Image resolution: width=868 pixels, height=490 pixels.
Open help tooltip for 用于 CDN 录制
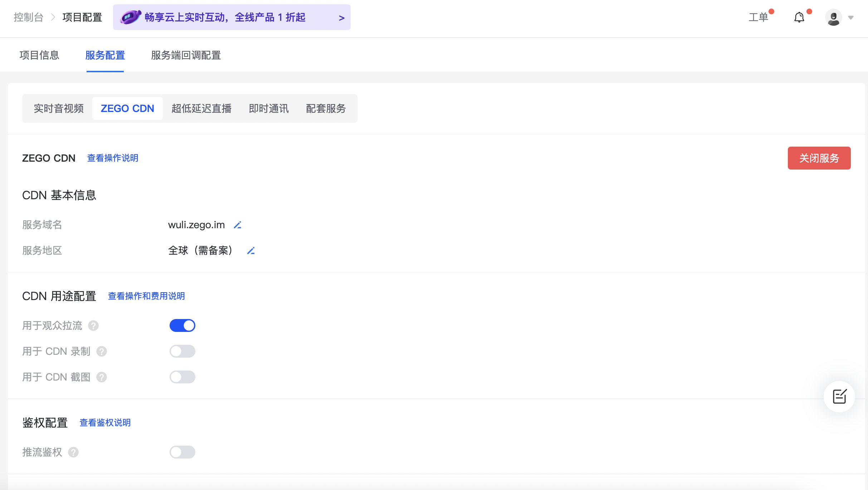pyautogui.click(x=102, y=352)
